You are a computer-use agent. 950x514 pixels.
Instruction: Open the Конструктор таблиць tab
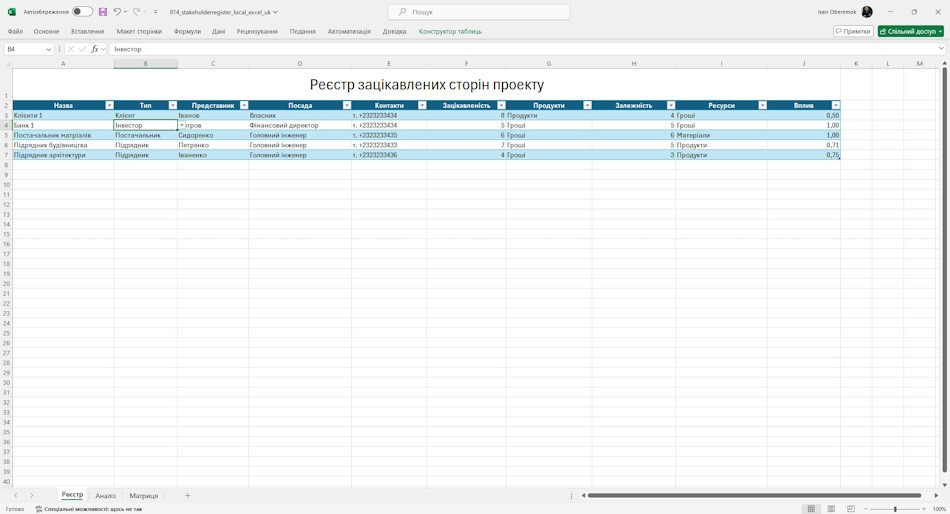tap(450, 32)
